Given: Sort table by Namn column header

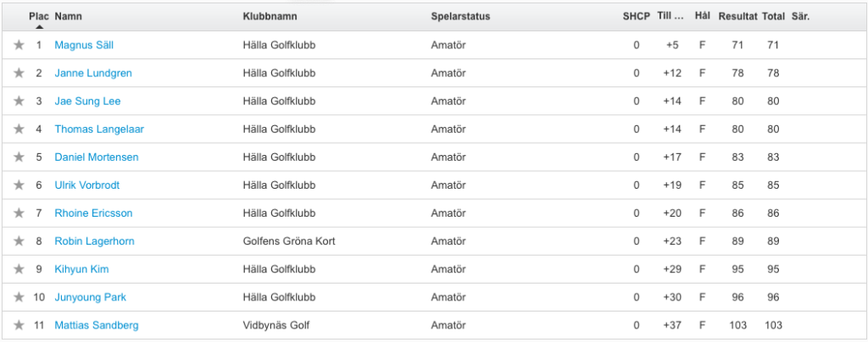Looking at the screenshot, I should tap(68, 17).
